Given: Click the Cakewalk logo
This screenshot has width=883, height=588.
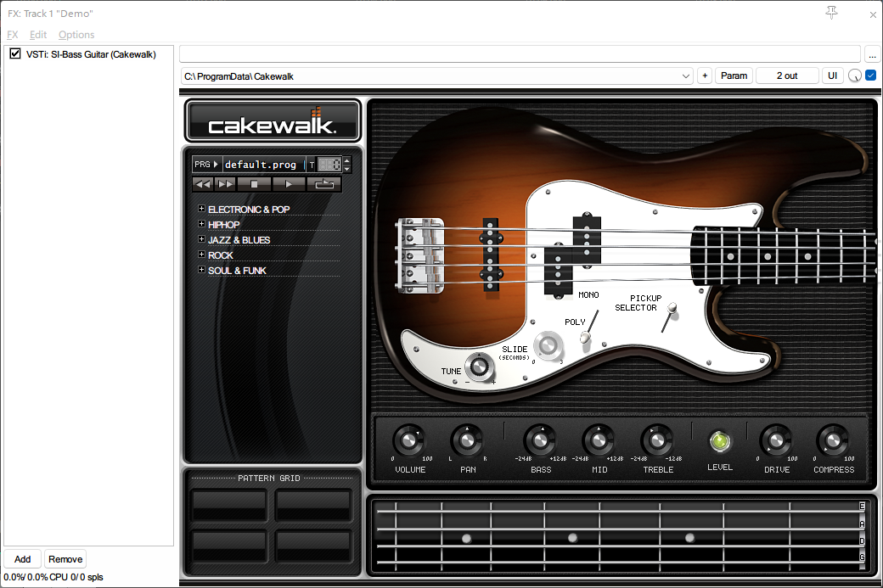Looking at the screenshot, I should 273,121.
